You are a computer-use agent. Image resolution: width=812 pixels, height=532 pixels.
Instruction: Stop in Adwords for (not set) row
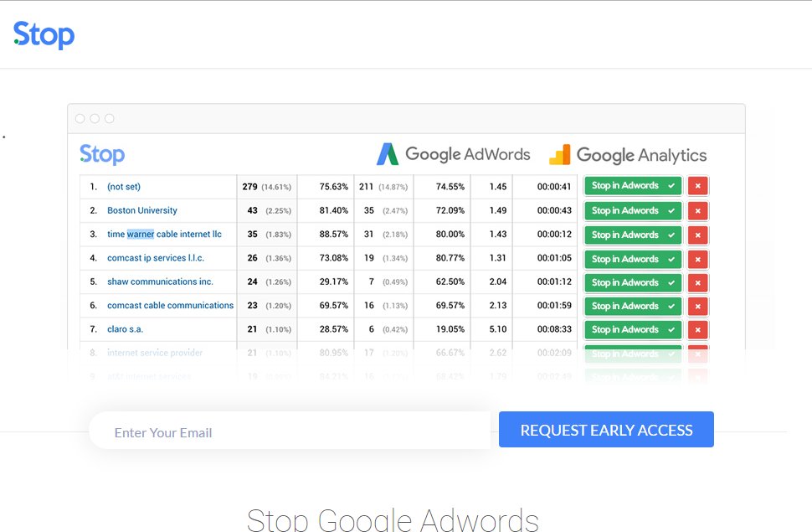[x=633, y=186]
